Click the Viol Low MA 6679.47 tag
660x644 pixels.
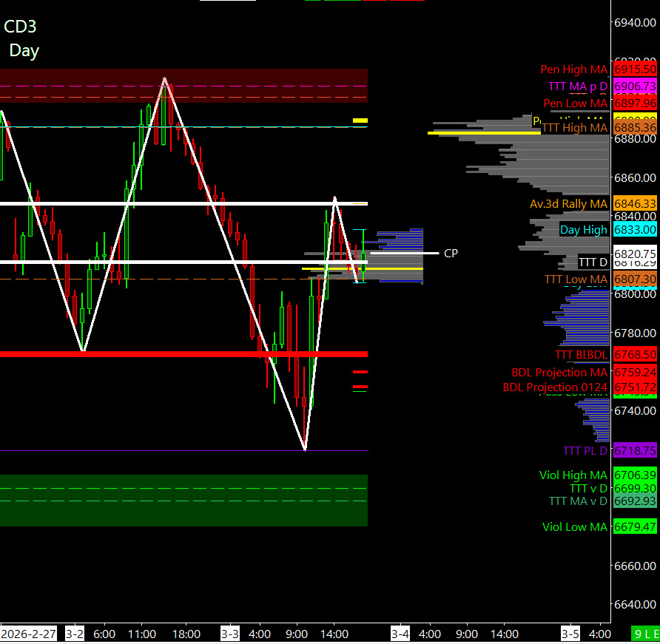point(635,527)
